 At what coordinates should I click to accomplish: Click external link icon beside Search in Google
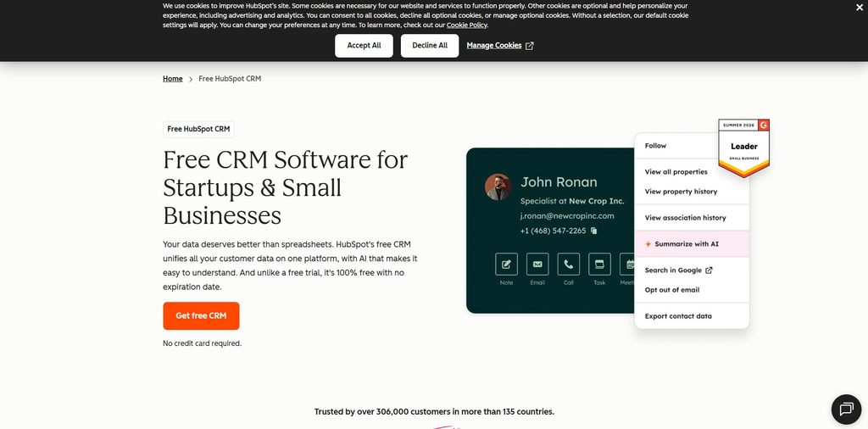pyautogui.click(x=709, y=270)
